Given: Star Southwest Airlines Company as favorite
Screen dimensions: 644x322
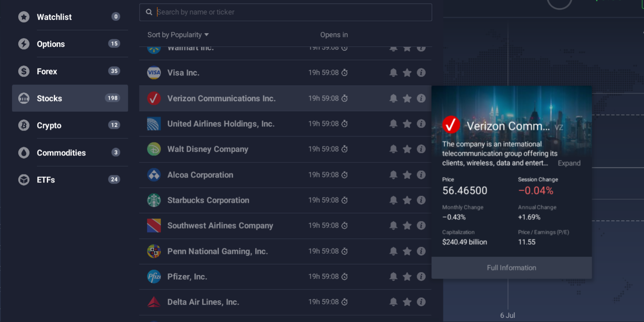Looking at the screenshot, I should pyautogui.click(x=407, y=225).
